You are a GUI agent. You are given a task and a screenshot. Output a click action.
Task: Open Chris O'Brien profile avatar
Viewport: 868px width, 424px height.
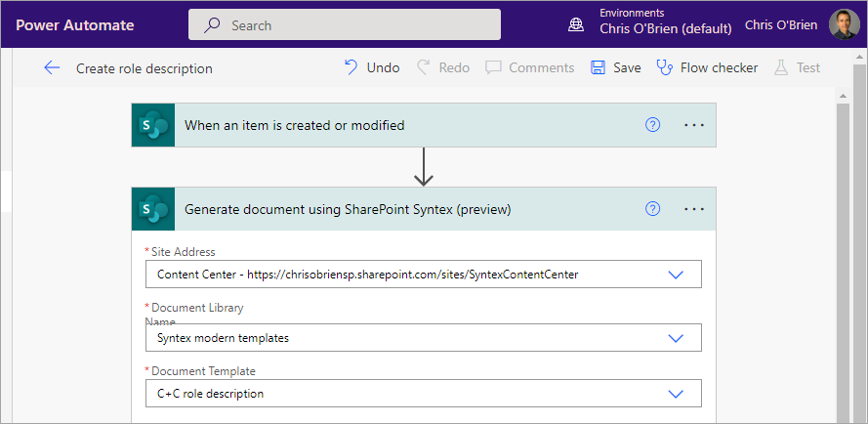tap(845, 24)
